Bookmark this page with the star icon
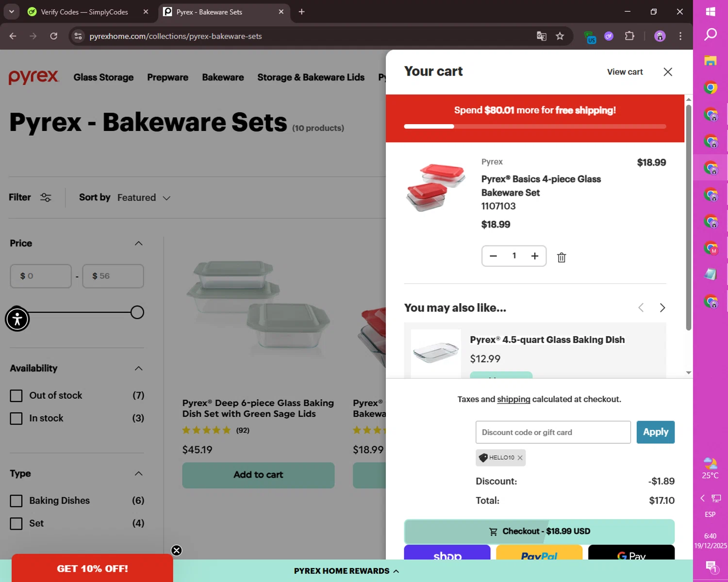The image size is (728, 582). point(560,36)
